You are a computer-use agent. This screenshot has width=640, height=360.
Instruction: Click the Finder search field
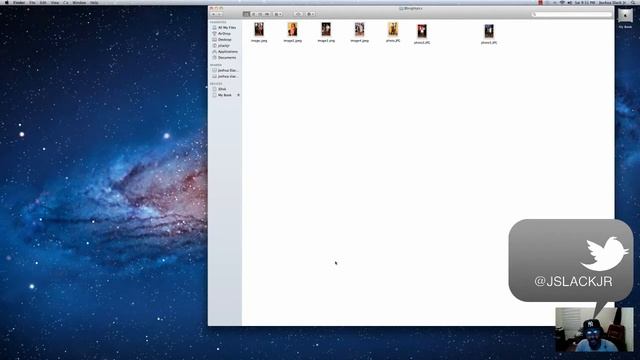(571, 14)
